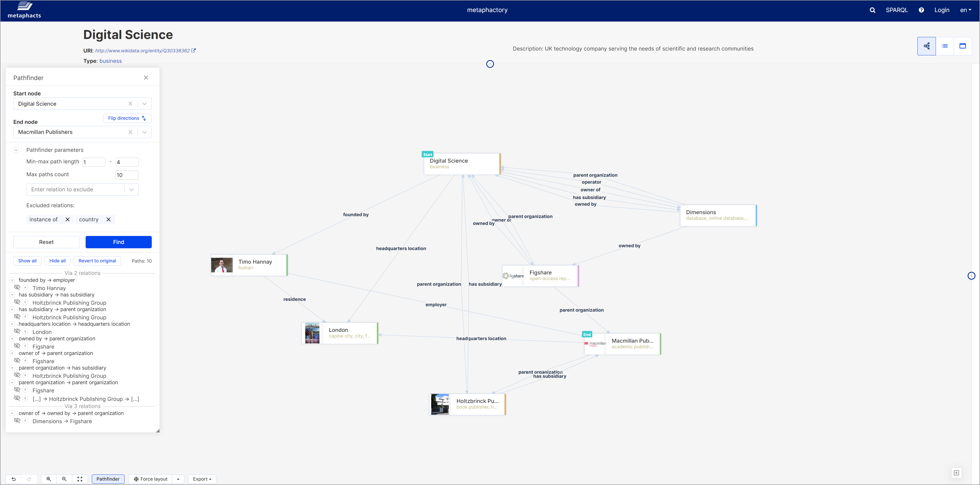
Task: Collapse the Pathfinder parameters section
Action: [x=16, y=150]
